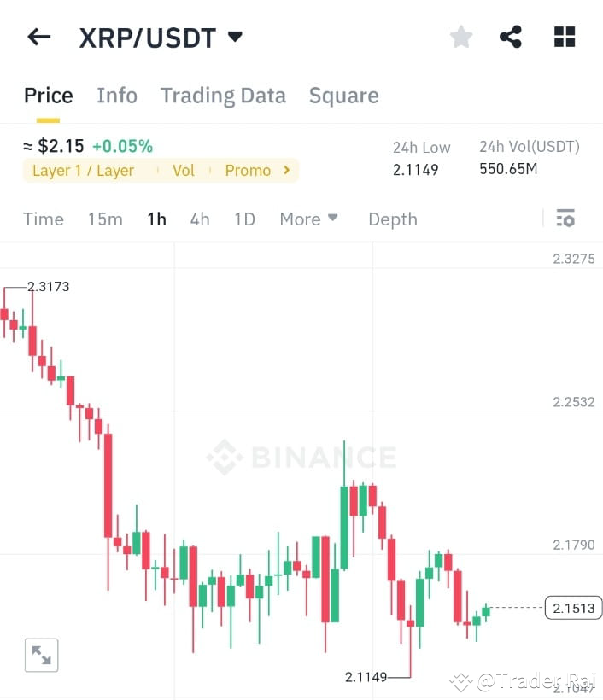Open the Trading Data tab
The image size is (603, 700).
[x=223, y=95]
